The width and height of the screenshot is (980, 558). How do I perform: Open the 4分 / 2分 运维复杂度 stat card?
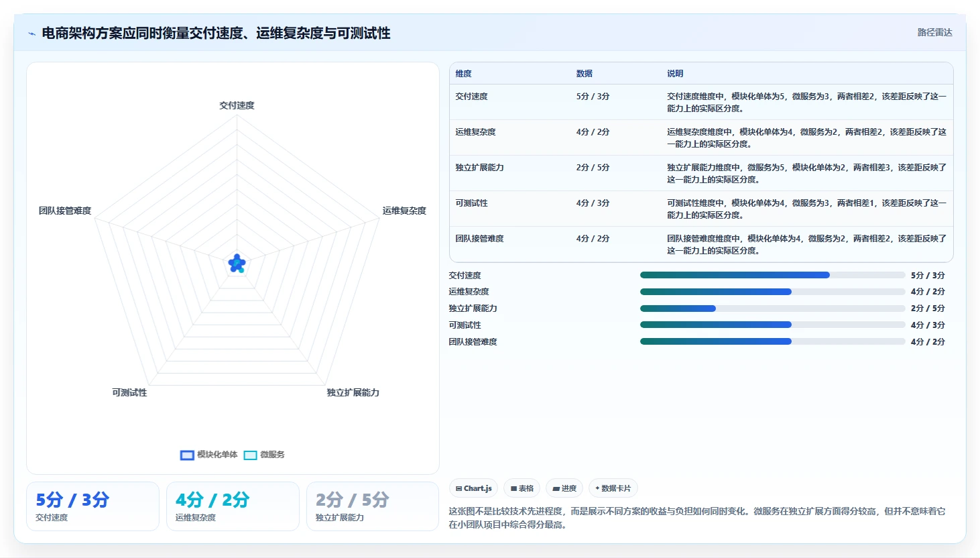pos(233,506)
